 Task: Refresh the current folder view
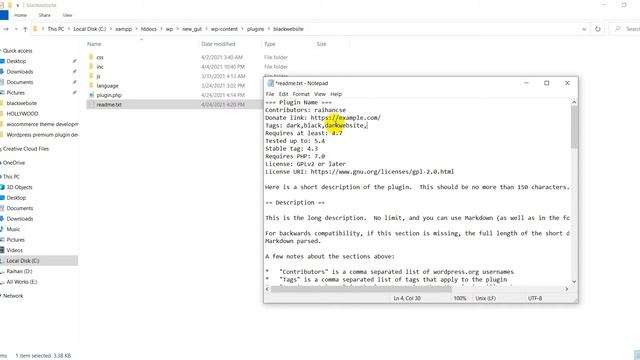click(598, 29)
